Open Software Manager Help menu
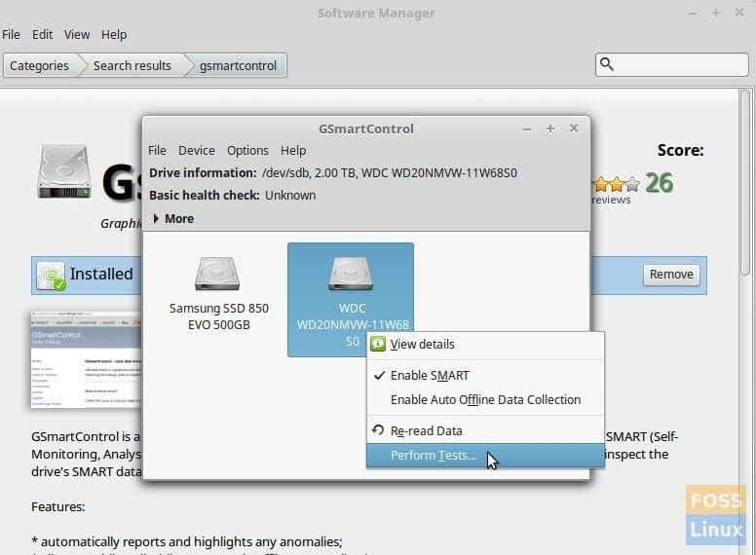Viewport: 756px width, 555px height. pyautogui.click(x=114, y=35)
